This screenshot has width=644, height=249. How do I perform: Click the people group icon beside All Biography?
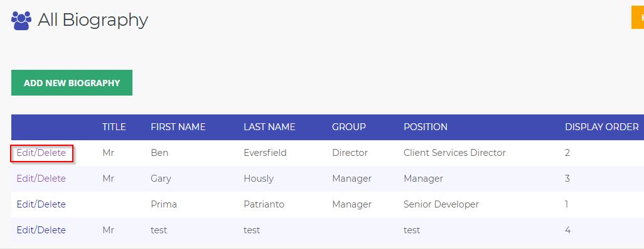click(x=21, y=20)
